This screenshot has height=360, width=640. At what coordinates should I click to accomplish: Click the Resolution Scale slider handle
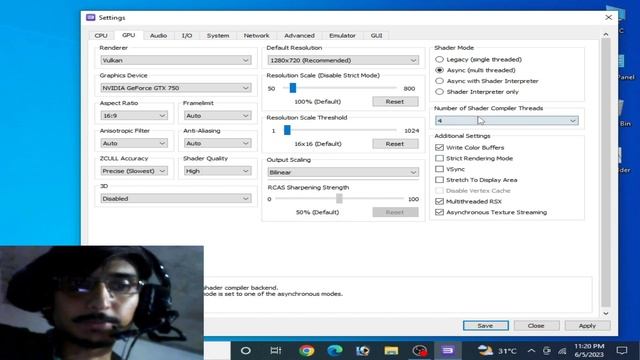click(293, 88)
